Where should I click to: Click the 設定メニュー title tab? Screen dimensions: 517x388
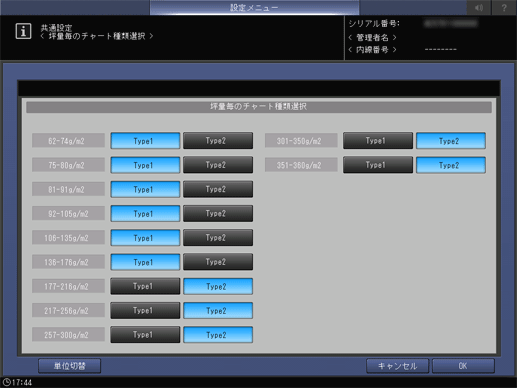(254, 7)
